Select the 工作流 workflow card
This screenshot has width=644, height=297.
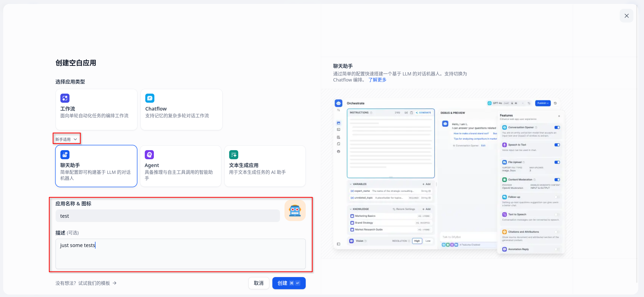pos(96,110)
